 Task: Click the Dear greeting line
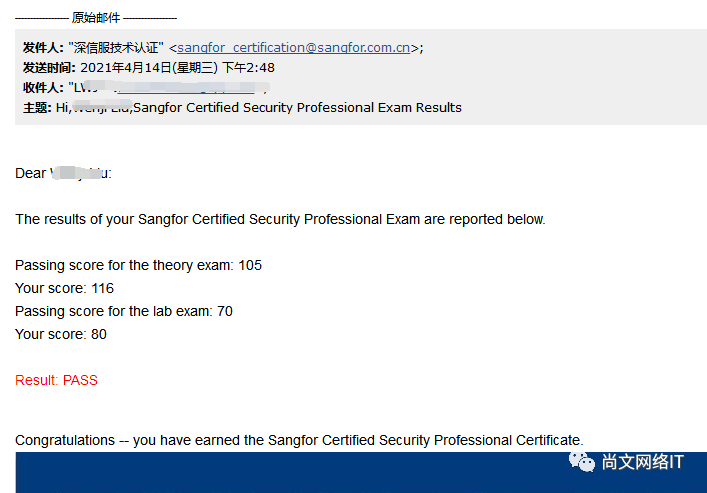63,173
